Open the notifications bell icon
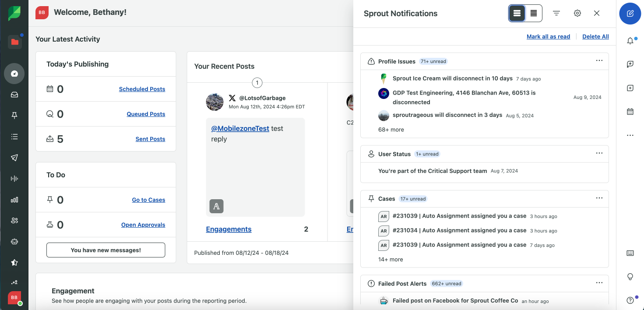The image size is (644, 310). [x=630, y=41]
